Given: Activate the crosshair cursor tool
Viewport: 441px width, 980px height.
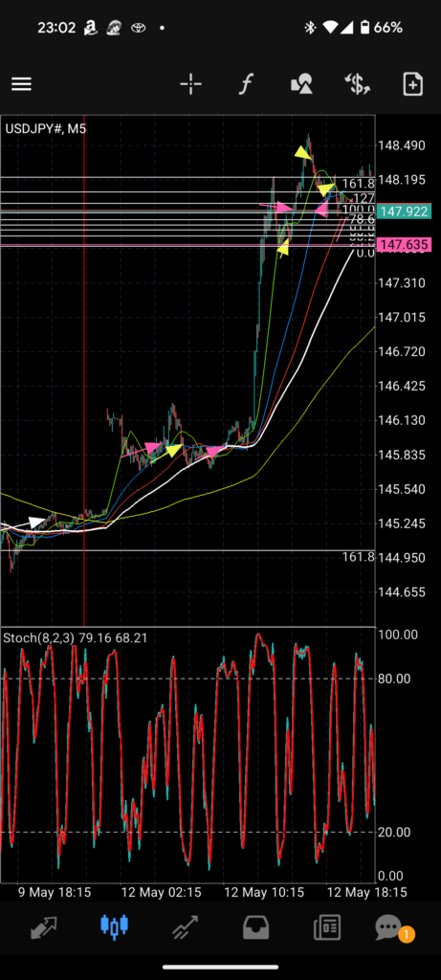Looking at the screenshot, I should click(x=190, y=84).
